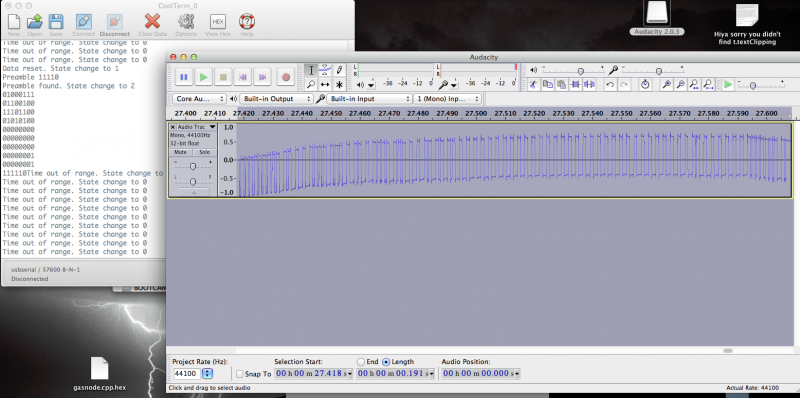The image size is (800, 398).
Task: Click the Undo arrow icon
Action: 610,84
